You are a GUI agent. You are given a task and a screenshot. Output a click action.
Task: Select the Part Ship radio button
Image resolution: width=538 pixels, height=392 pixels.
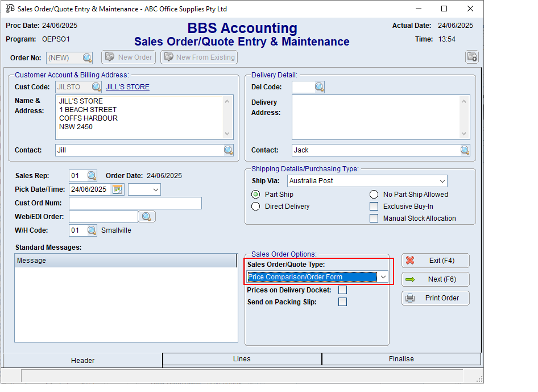pos(255,194)
